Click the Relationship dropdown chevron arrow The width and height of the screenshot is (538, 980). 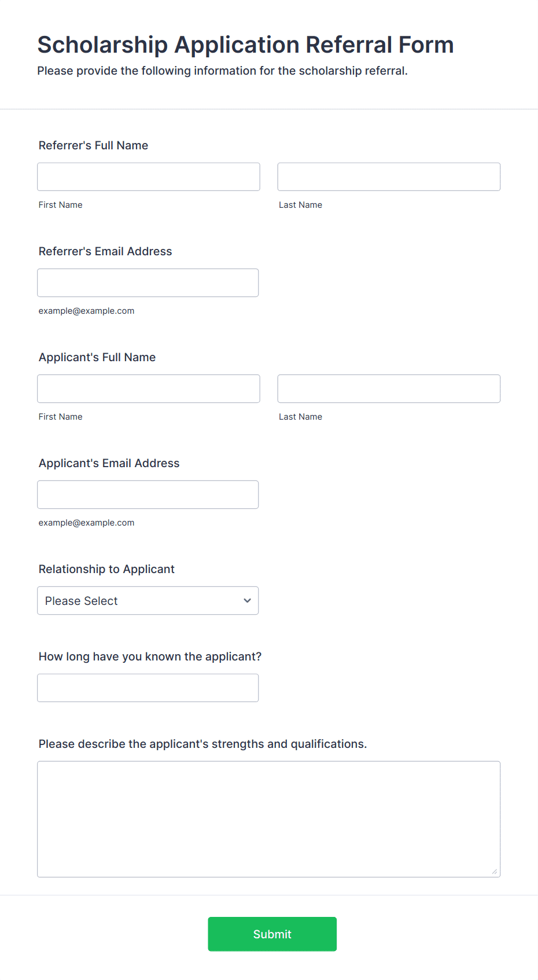point(247,600)
